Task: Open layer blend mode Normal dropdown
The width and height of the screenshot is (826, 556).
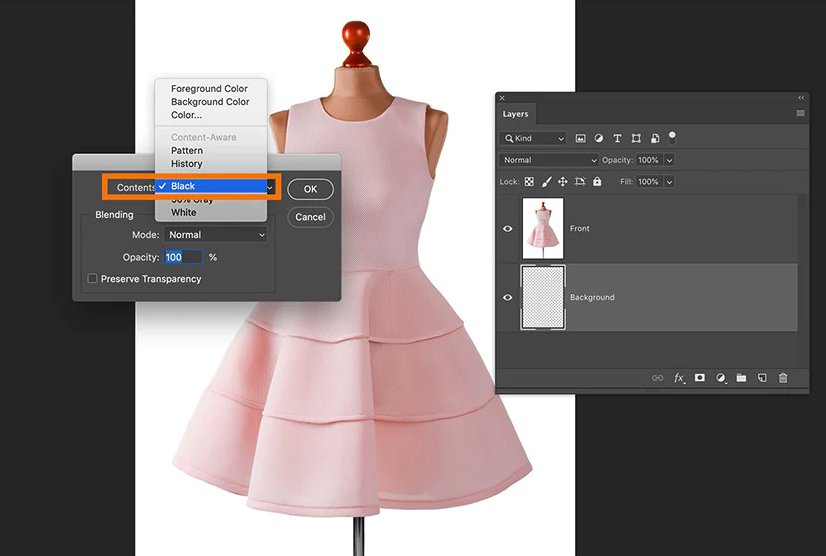Action: coord(549,160)
